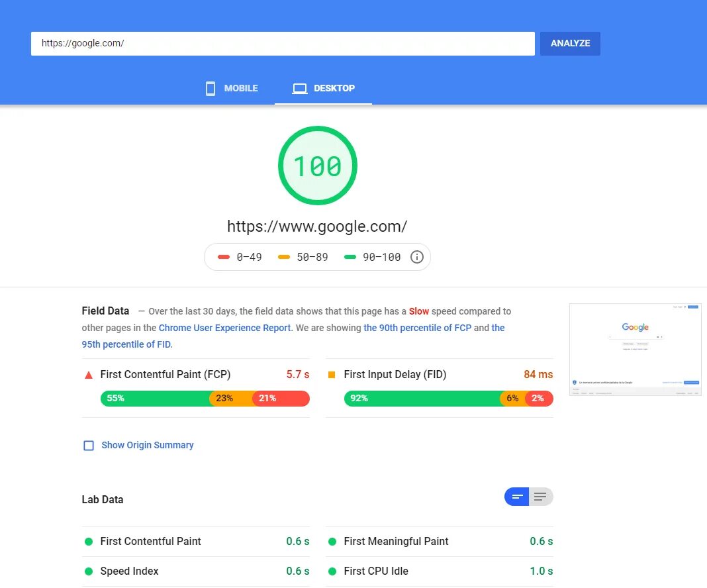Viewport: 707px width, 588px height.
Task: Click the First CPU Idle metric label
Action: tap(376, 571)
